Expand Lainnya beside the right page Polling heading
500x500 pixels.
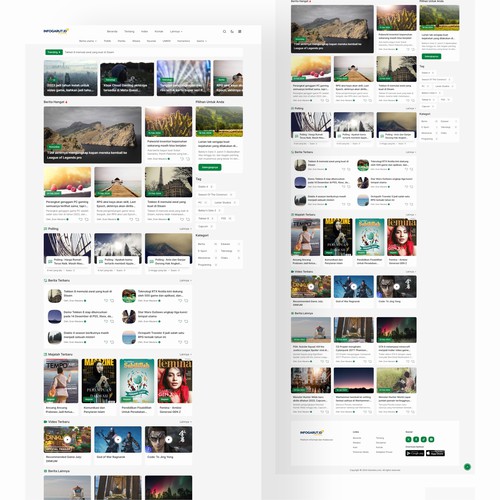click(411, 109)
